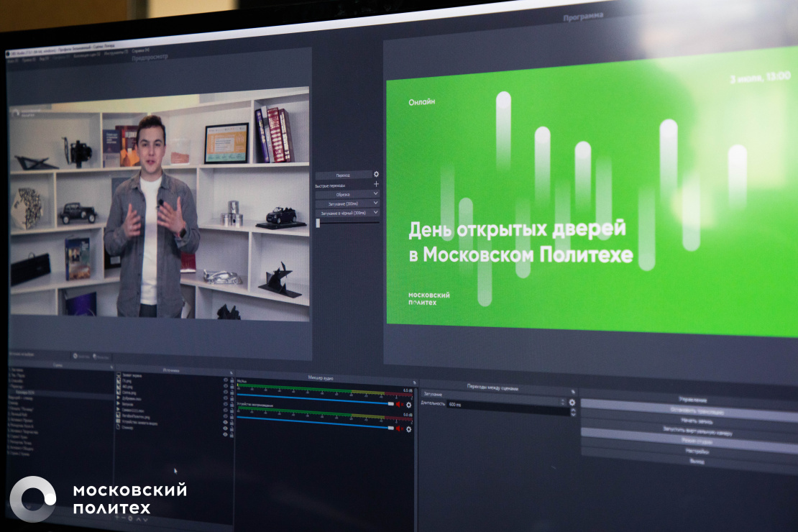
Task: Toggle visibility of Спикер source
Action: [x=226, y=435]
